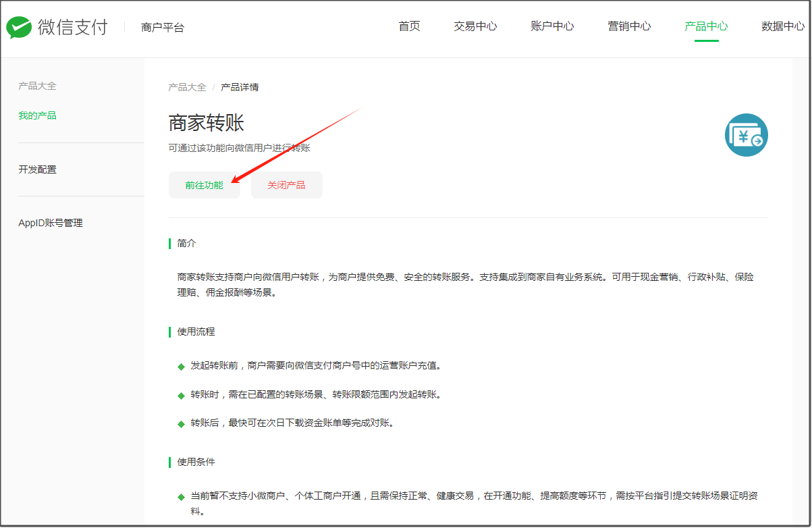This screenshot has width=812, height=528.
Task: Select the 产品中心 tab
Action: tap(706, 26)
